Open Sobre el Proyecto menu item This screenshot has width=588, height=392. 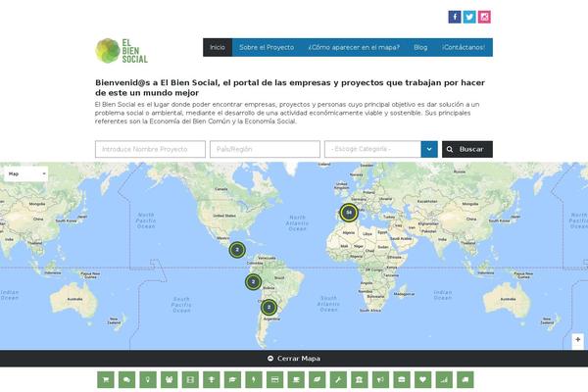coord(267,47)
